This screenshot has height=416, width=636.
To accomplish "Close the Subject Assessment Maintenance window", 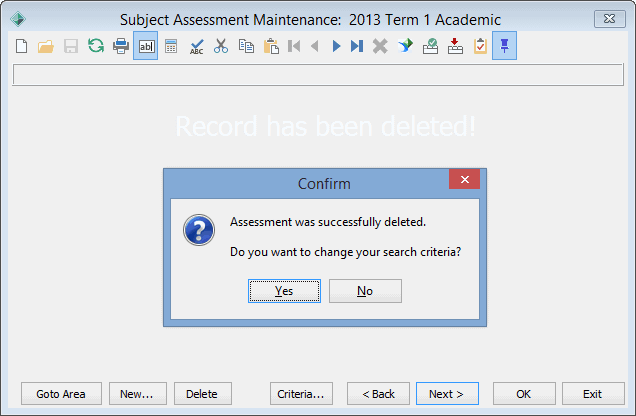I will [x=610, y=19].
